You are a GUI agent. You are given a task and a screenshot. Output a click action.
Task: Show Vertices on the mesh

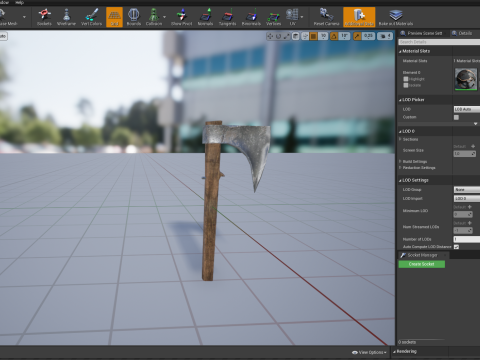[x=273, y=17]
